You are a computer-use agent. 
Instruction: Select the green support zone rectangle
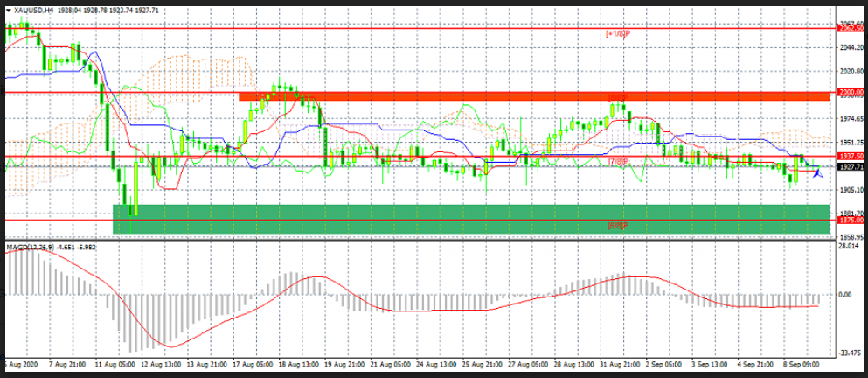click(472, 220)
